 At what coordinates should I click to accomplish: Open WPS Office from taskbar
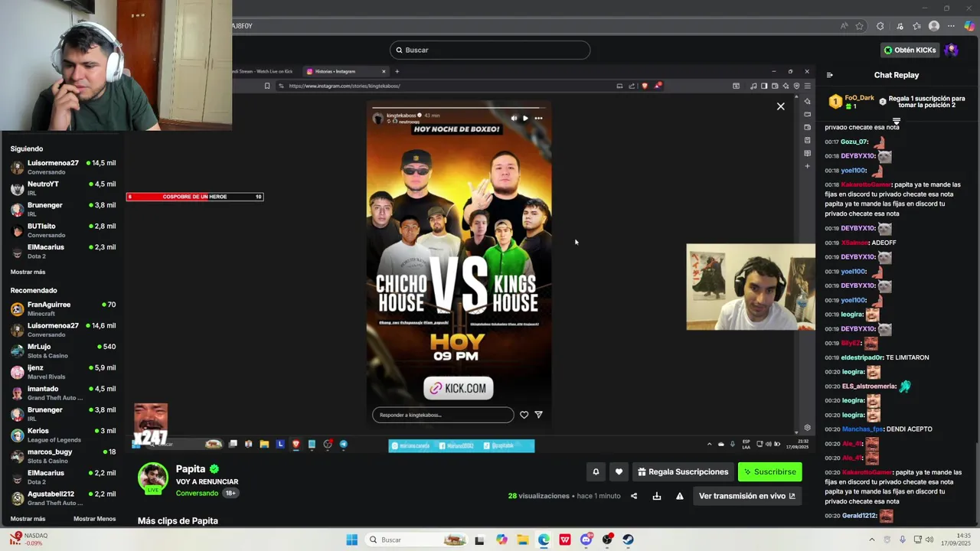[x=564, y=540]
